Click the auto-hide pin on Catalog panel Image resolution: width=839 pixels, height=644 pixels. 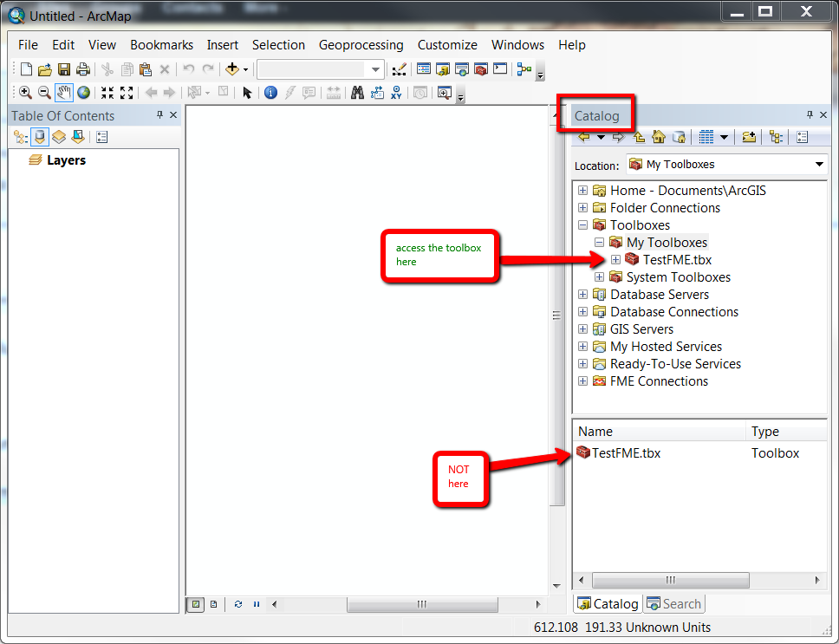tap(810, 114)
